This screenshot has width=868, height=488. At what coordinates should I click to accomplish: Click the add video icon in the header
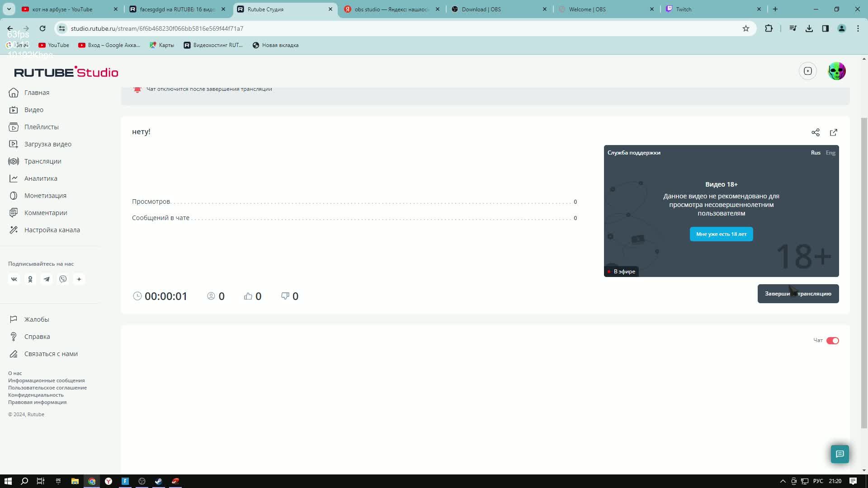pyautogui.click(x=807, y=71)
